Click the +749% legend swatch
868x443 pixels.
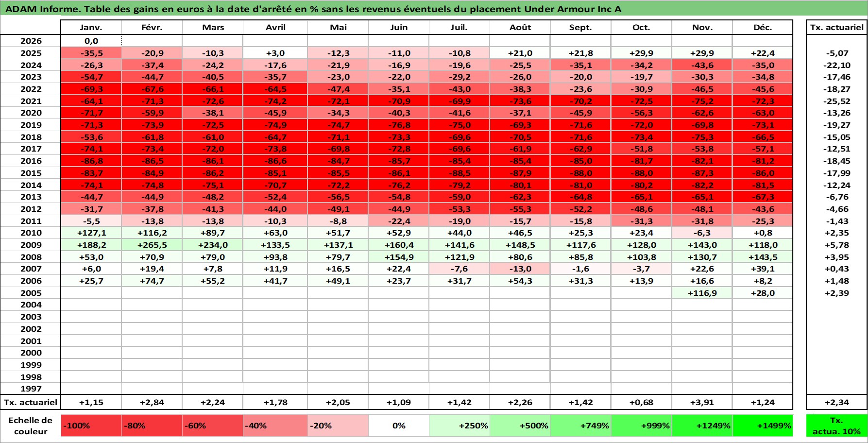pyautogui.click(x=581, y=426)
